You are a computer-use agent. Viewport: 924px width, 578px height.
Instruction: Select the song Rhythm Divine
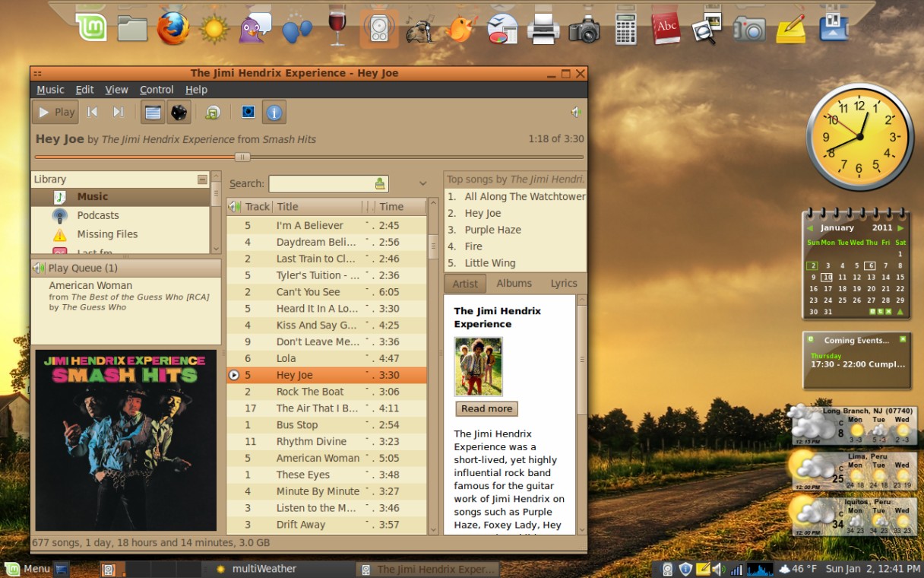click(x=327, y=442)
